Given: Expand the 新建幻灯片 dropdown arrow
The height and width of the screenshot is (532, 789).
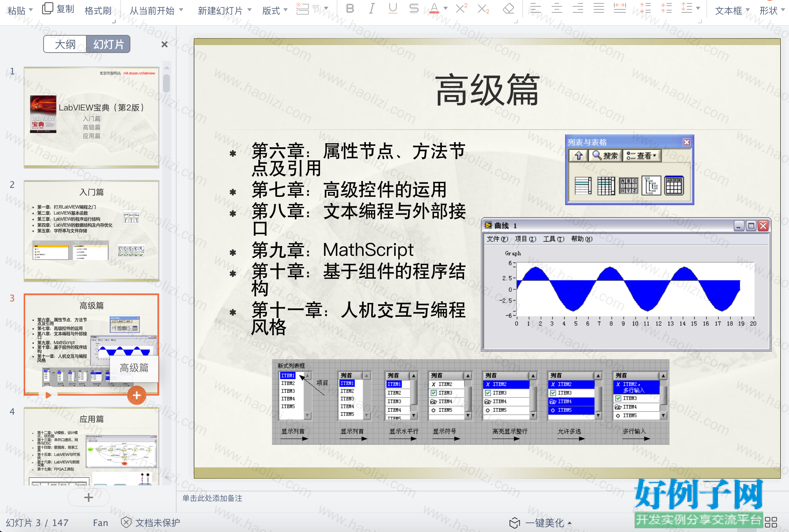Looking at the screenshot, I should 249,10.
